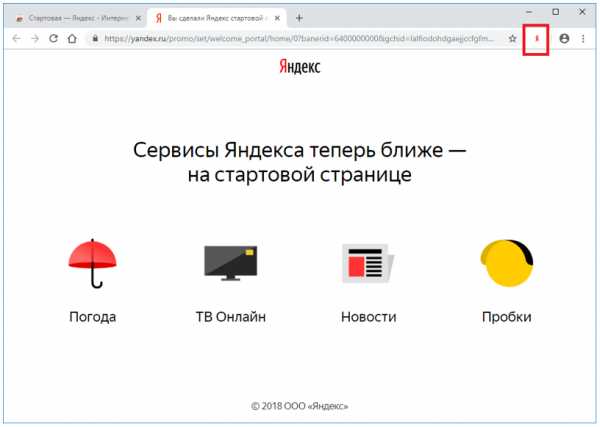Bookmark this page with the star icon
Image resolution: width=600 pixels, height=427 pixels.
(x=512, y=38)
